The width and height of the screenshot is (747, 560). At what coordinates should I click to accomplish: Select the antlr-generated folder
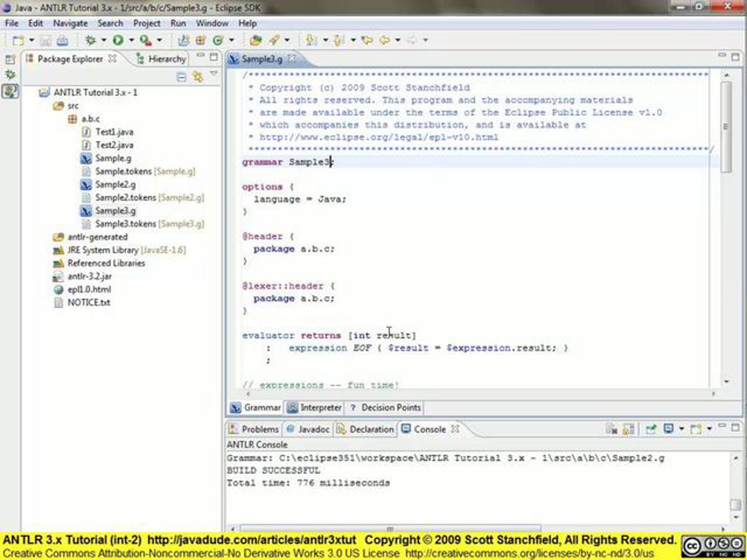[x=91, y=237]
